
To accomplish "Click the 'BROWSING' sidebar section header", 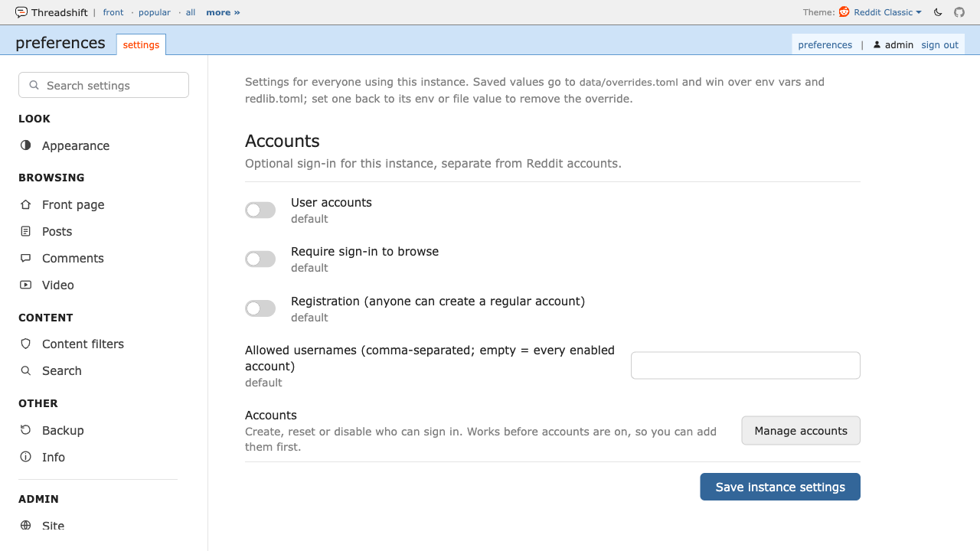I will [51, 178].
